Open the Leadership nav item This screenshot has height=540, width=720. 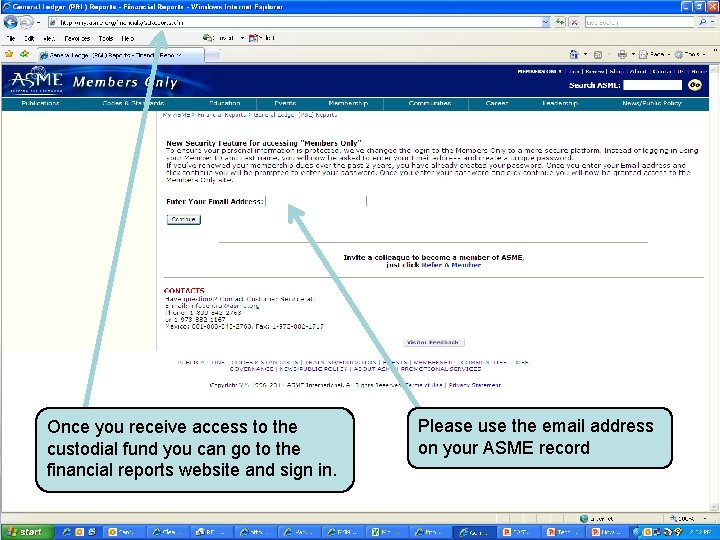click(x=560, y=103)
